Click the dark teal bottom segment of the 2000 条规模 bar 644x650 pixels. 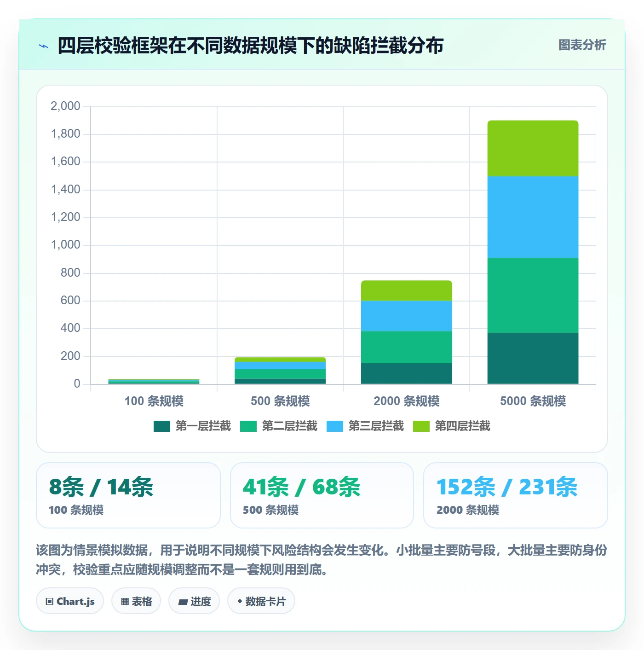tap(407, 373)
